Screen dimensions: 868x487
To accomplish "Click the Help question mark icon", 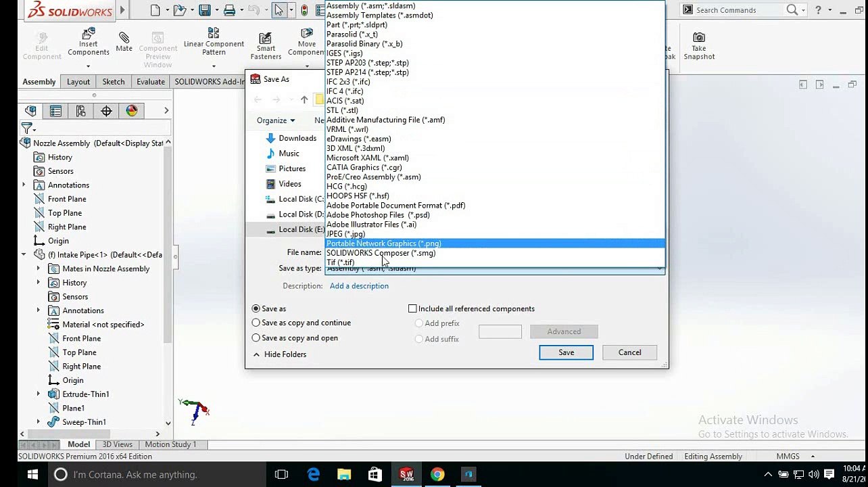I will (818, 9).
